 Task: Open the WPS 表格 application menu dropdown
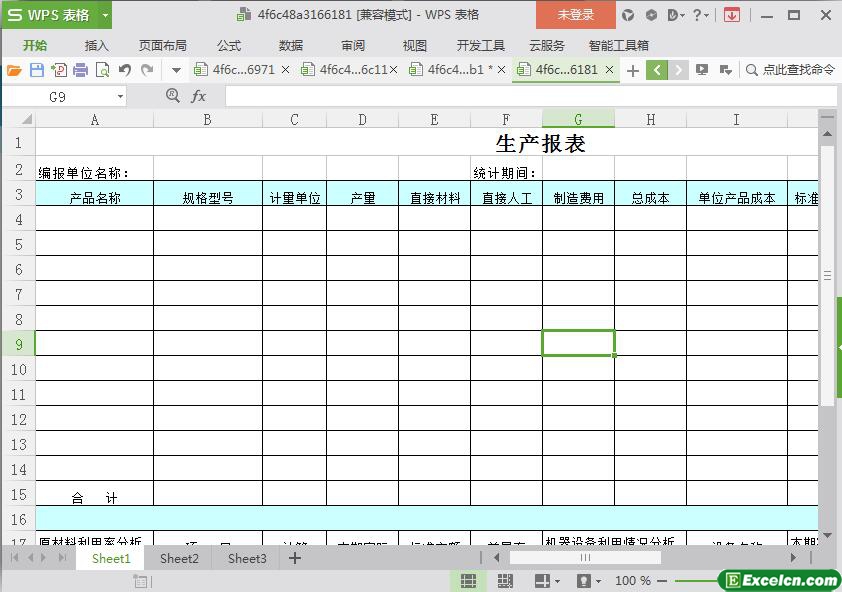[105, 15]
